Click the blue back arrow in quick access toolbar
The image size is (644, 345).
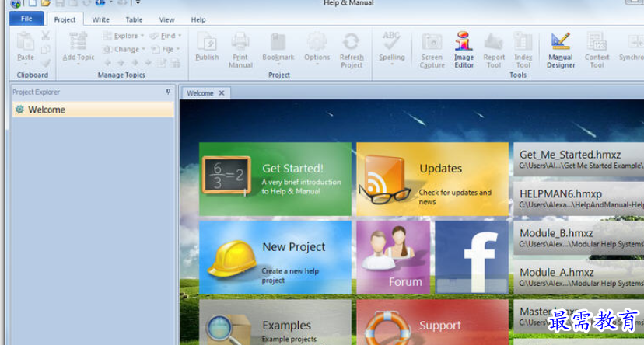(100, 3)
